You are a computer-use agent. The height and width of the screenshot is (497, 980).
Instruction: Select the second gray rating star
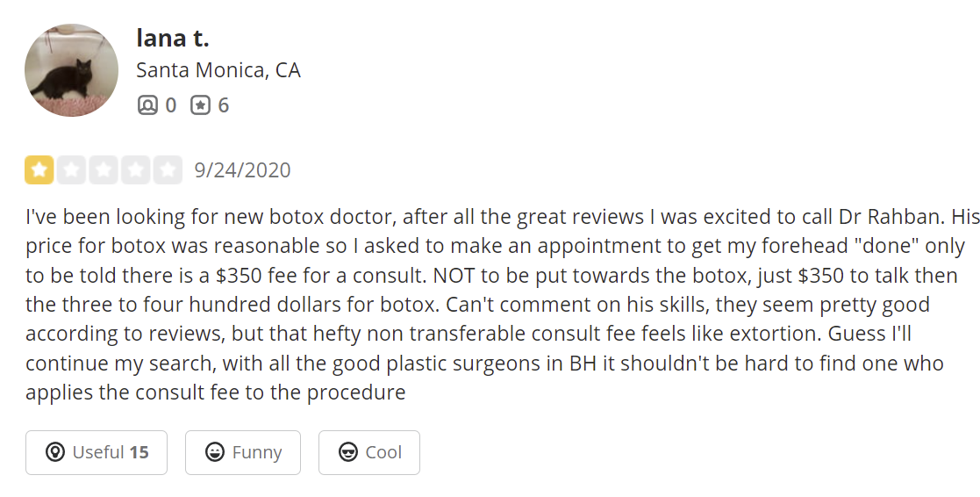point(71,169)
